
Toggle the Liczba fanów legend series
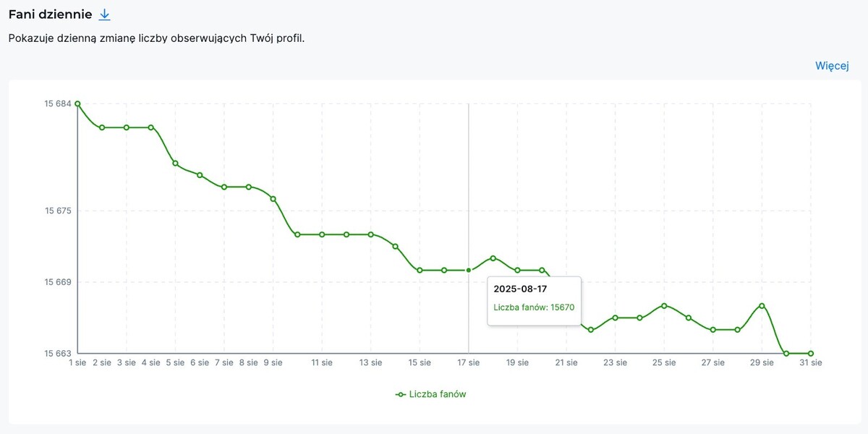click(x=431, y=394)
